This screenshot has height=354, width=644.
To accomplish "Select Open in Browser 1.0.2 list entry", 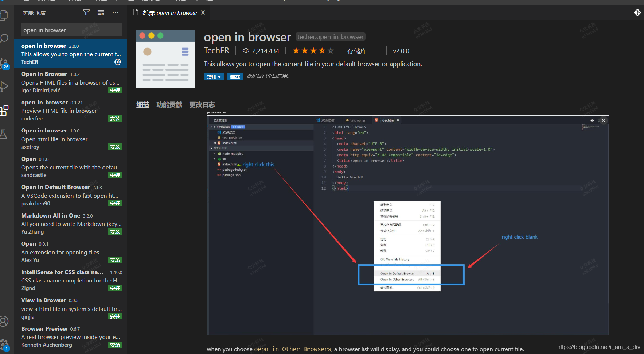I will [71, 82].
